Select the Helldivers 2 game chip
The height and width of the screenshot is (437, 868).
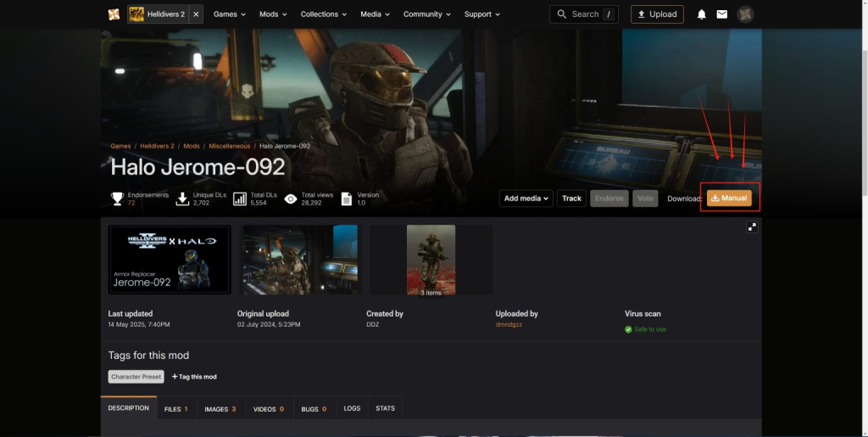(159, 14)
